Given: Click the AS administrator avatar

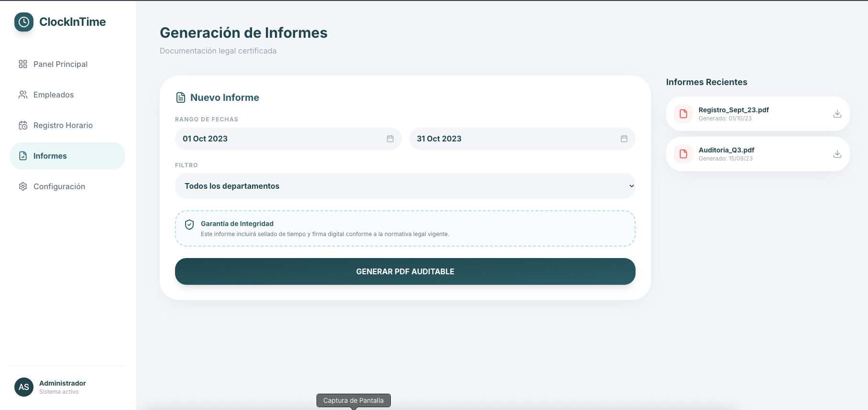Looking at the screenshot, I should 24,387.
